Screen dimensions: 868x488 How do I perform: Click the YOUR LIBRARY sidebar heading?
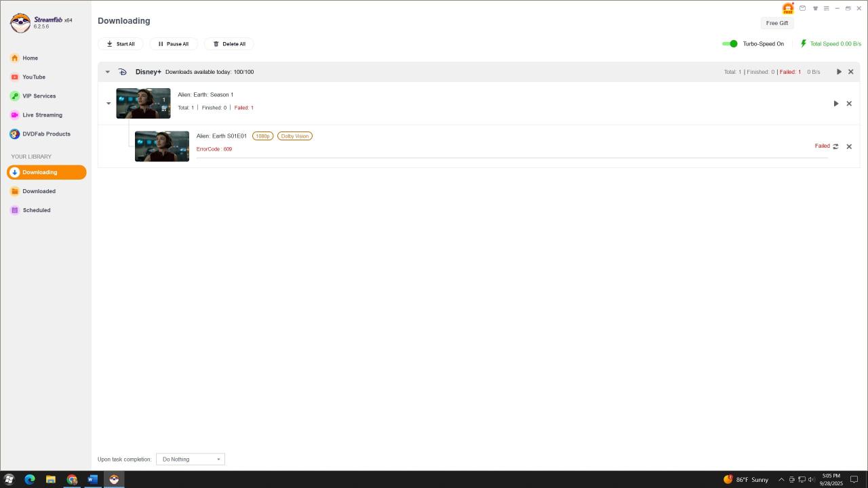pos(31,157)
